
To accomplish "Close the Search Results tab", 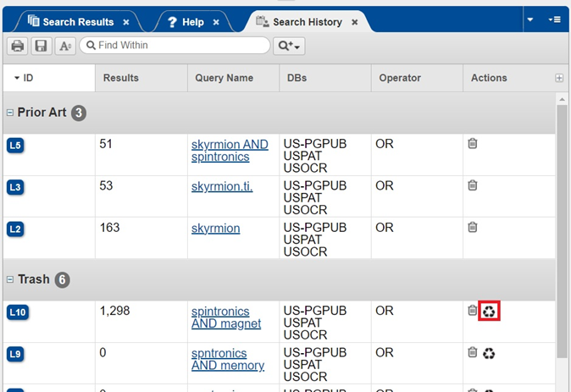I will pos(126,22).
